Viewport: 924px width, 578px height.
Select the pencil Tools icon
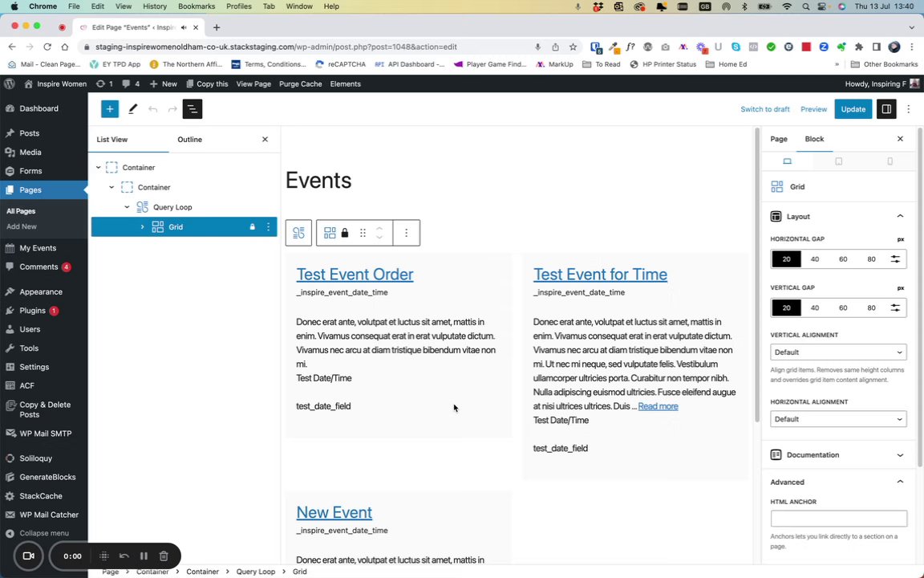132,109
